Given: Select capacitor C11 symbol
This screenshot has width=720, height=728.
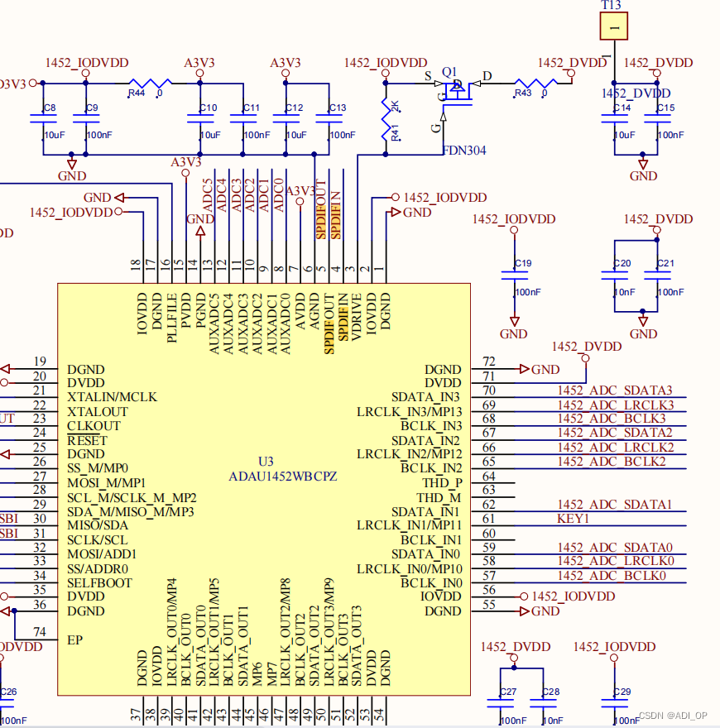Looking at the screenshot, I should click(243, 118).
